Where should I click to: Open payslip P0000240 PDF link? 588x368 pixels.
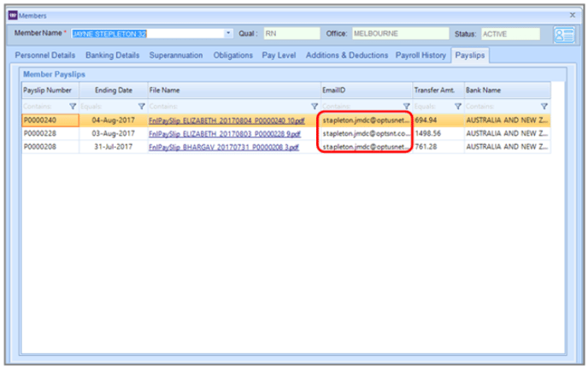point(226,120)
